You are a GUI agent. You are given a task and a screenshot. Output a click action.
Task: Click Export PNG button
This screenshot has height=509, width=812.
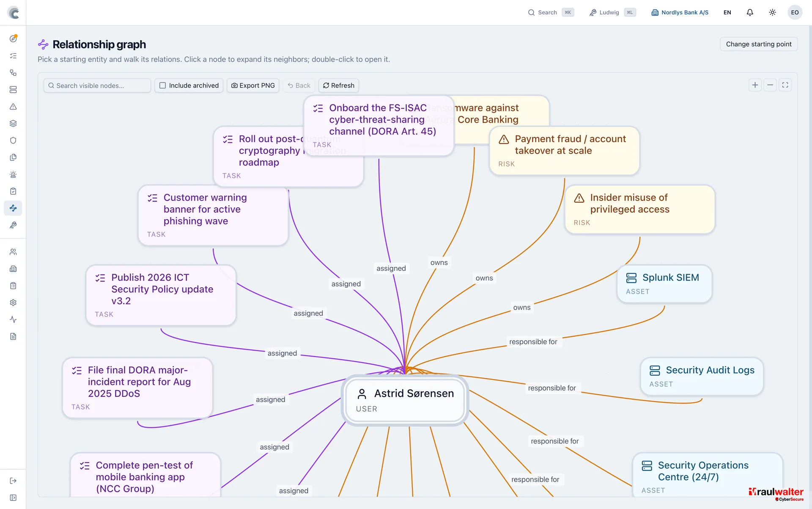point(253,85)
